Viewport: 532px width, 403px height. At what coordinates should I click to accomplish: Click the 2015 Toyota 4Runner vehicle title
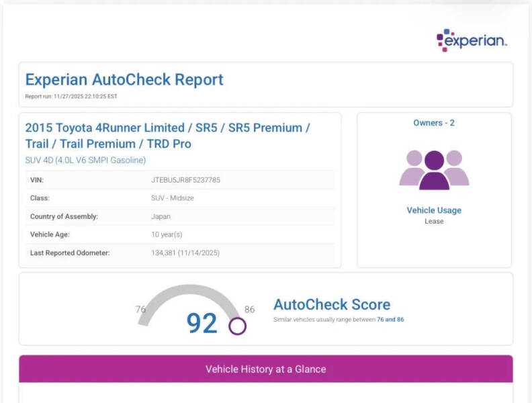[167, 136]
